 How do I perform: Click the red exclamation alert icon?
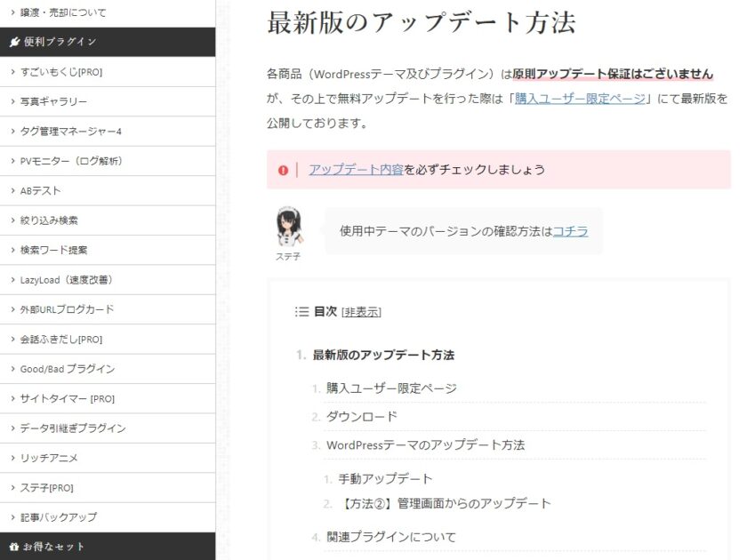[x=283, y=170]
